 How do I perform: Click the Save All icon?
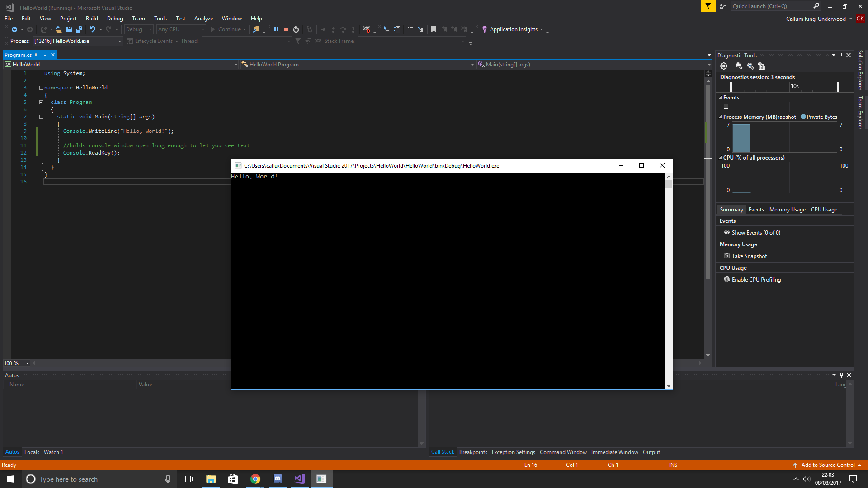(x=79, y=29)
